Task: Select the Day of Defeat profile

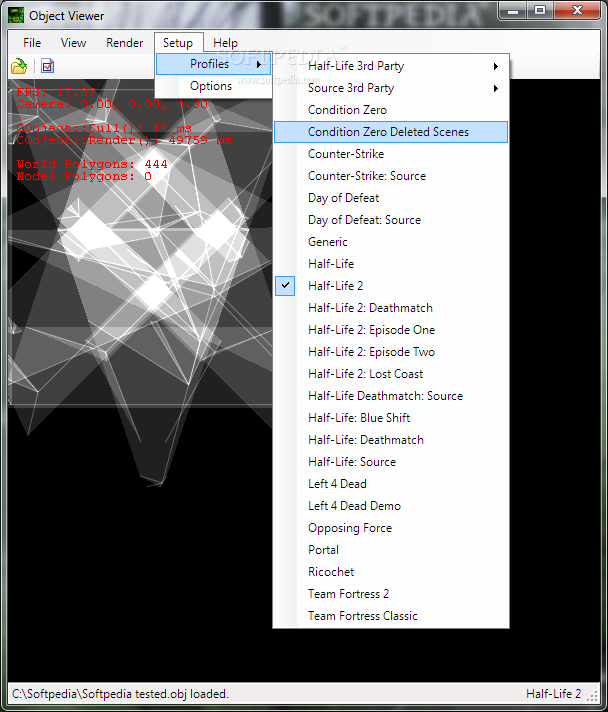Action: coord(391,198)
